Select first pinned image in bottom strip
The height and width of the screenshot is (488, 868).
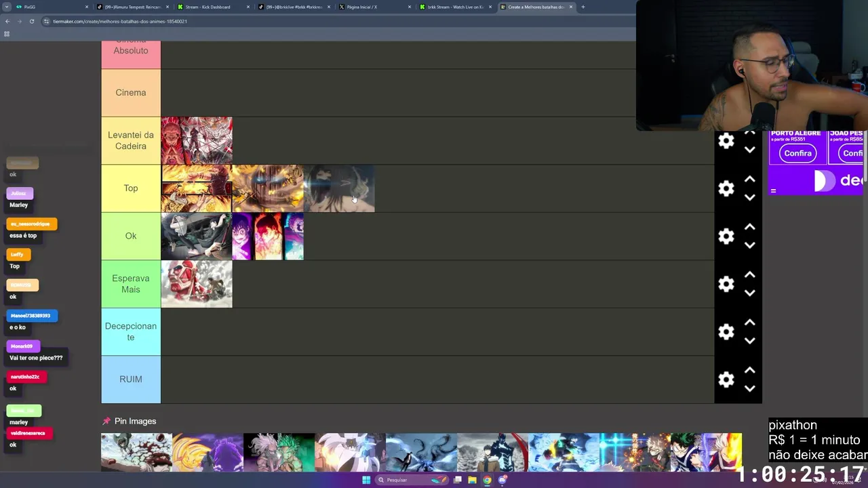pos(136,453)
